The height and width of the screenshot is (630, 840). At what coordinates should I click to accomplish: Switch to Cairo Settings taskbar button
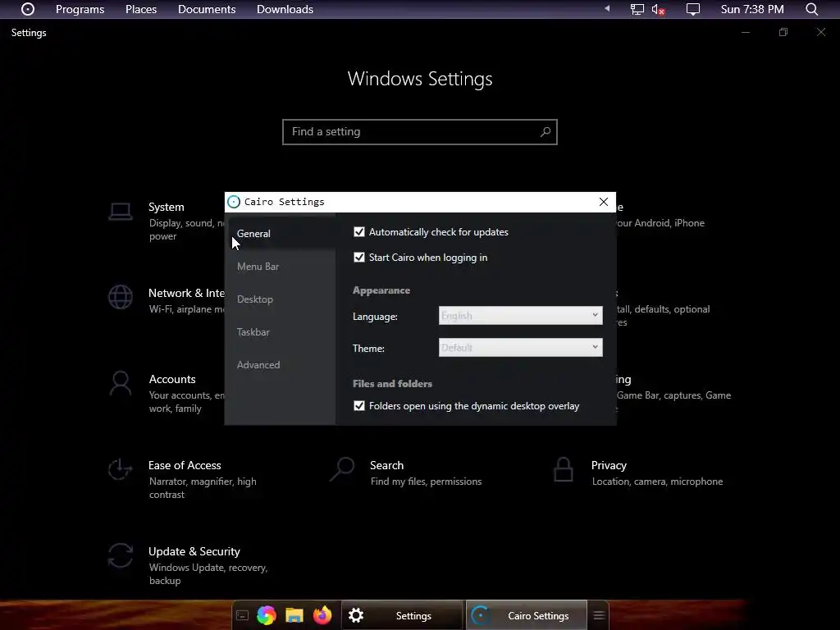click(x=527, y=615)
